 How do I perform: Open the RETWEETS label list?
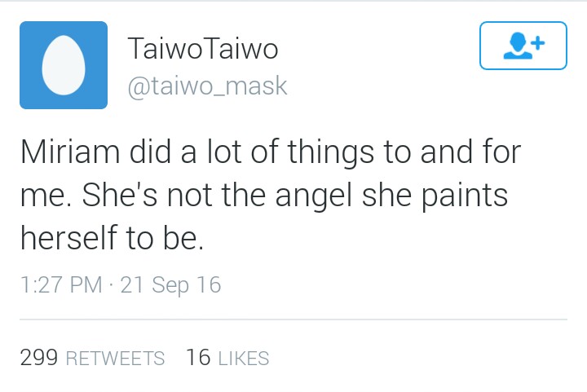(115, 359)
